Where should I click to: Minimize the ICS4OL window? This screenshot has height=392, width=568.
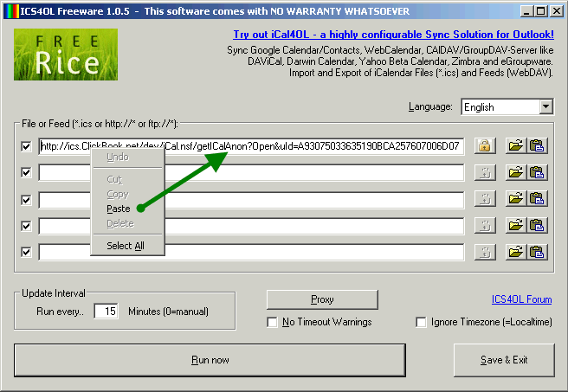click(526, 11)
